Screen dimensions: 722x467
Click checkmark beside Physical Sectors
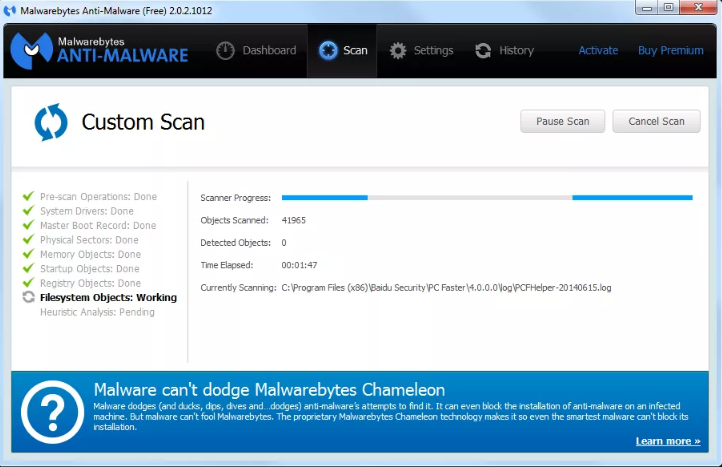29,239
